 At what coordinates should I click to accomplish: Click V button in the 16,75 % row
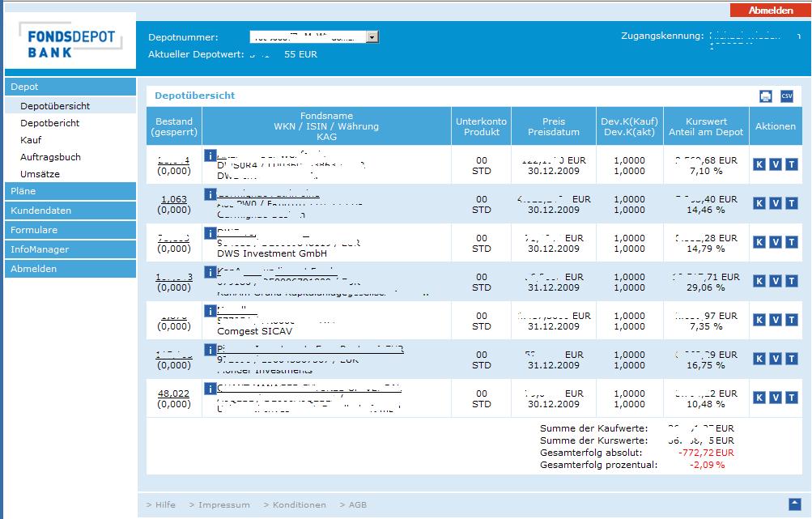pyautogui.click(x=776, y=359)
